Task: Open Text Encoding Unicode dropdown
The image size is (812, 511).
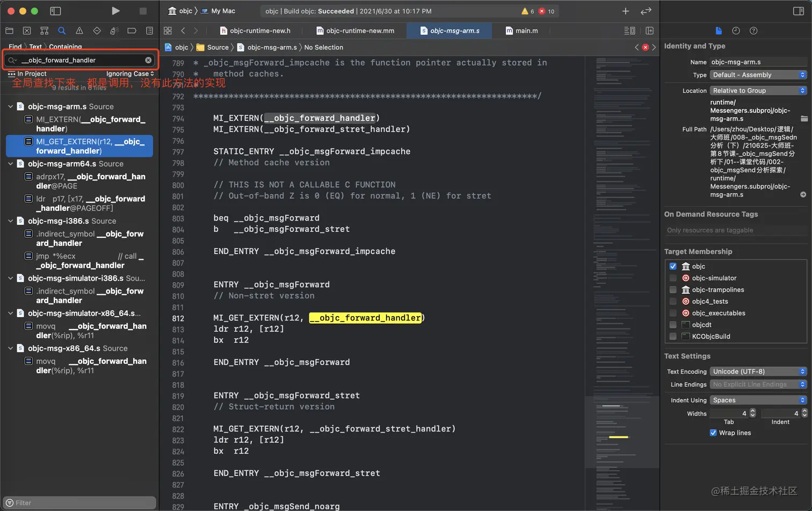Action: click(x=758, y=371)
